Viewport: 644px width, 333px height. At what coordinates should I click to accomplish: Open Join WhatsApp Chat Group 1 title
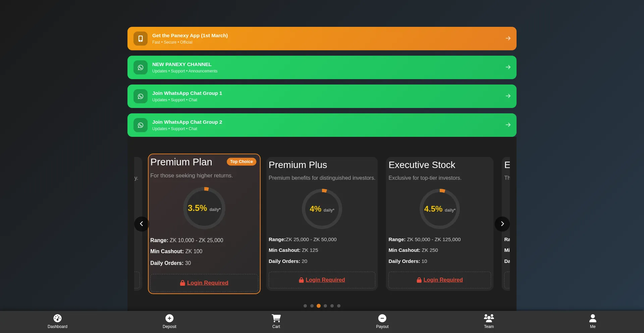tap(187, 93)
